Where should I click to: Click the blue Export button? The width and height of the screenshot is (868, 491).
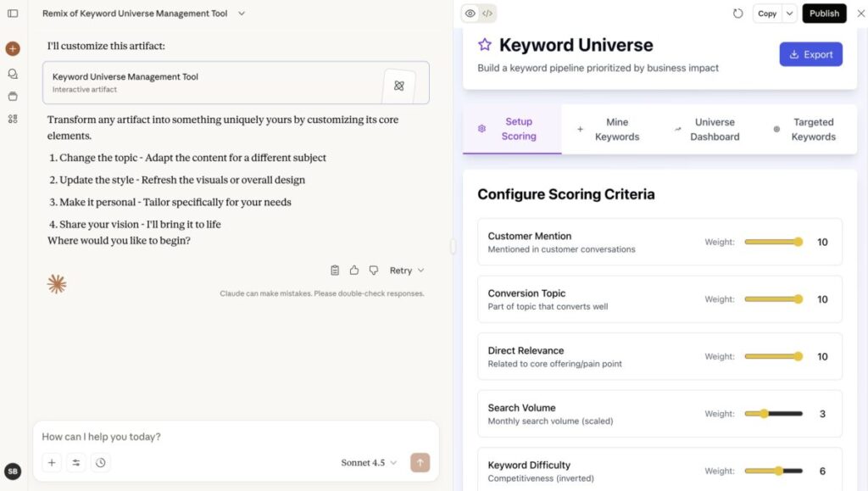click(x=811, y=54)
